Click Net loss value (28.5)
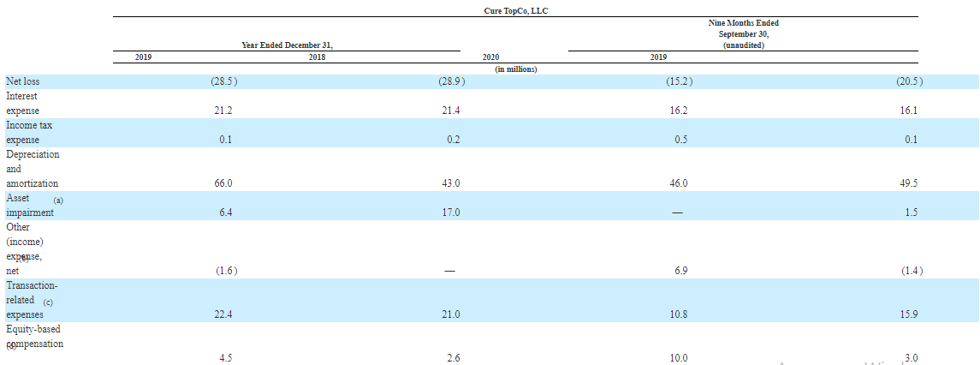The width and height of the screenshot is (980, 365). click(x=225, y=81)
